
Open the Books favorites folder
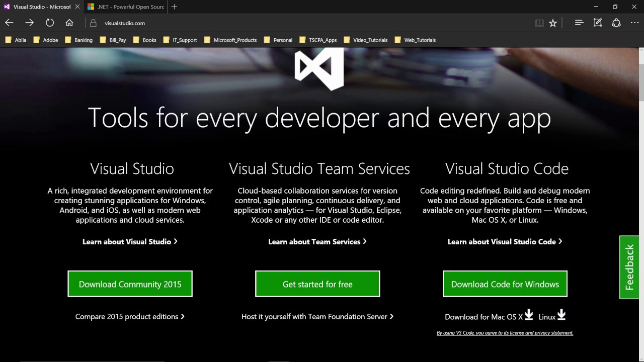pyautogui.click(x=144, y=40)
